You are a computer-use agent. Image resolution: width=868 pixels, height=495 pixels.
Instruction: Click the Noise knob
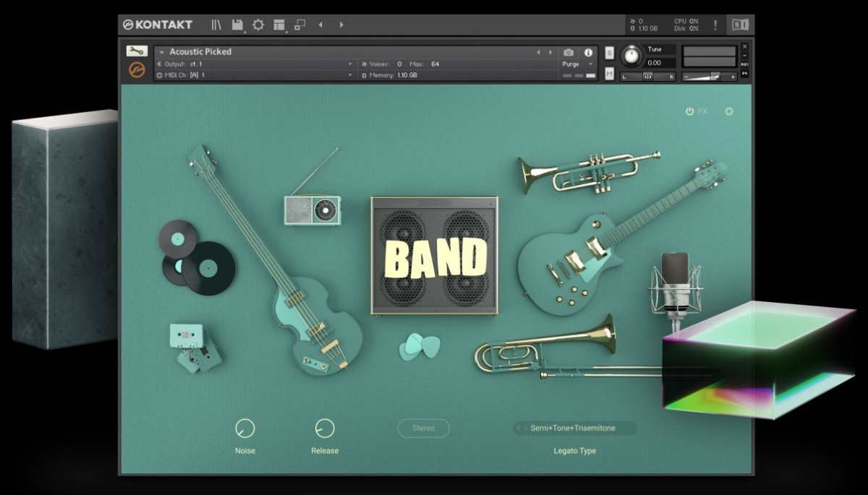[x=245, y=428]
